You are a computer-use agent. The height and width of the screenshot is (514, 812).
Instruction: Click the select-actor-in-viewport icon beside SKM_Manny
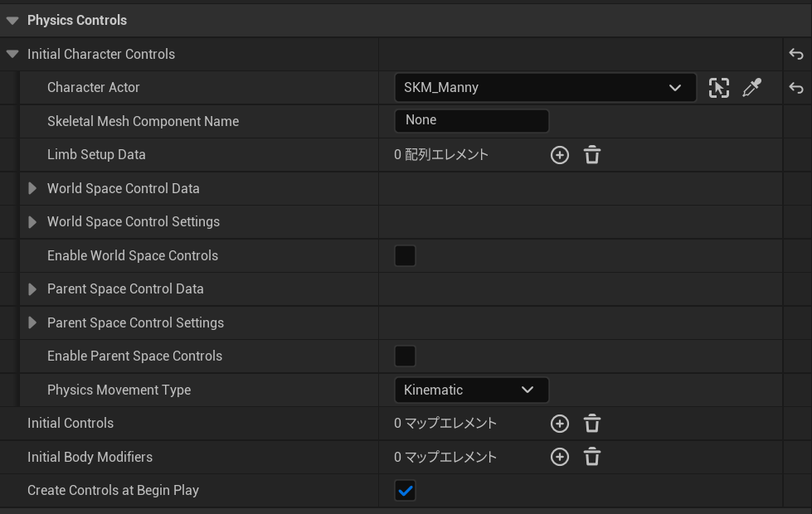click(719, 88)
